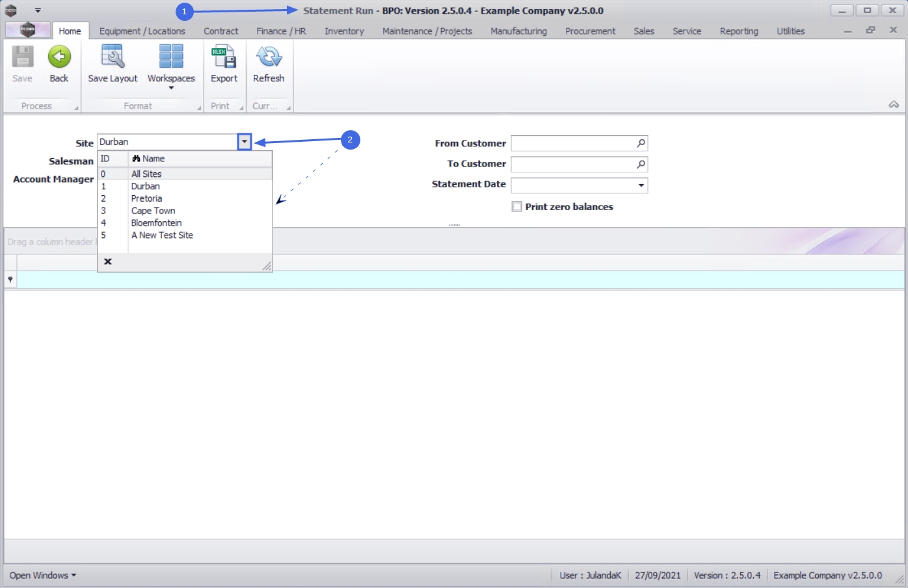Expand the Statement Date dropdown
The width and height of the screenshot is (908, 588).
(641, 185)
